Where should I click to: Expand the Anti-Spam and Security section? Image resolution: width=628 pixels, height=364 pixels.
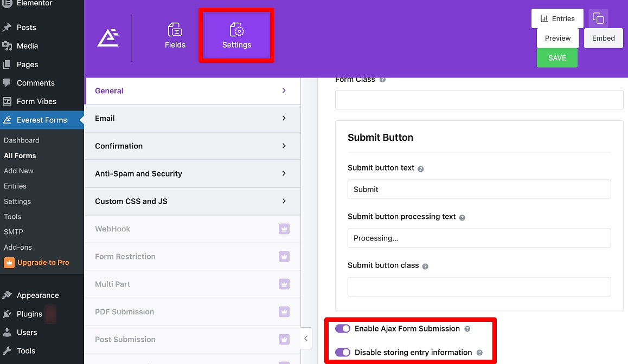(x=193, y=173)
